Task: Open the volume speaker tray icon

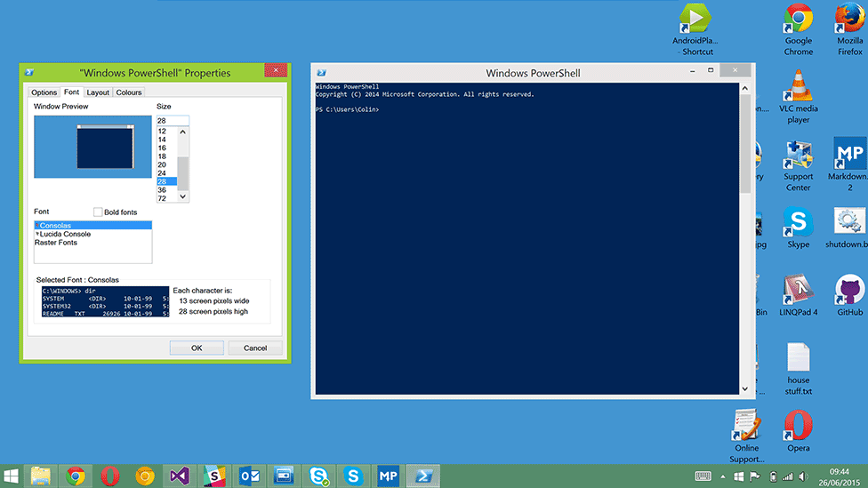Action: [804, 476]
